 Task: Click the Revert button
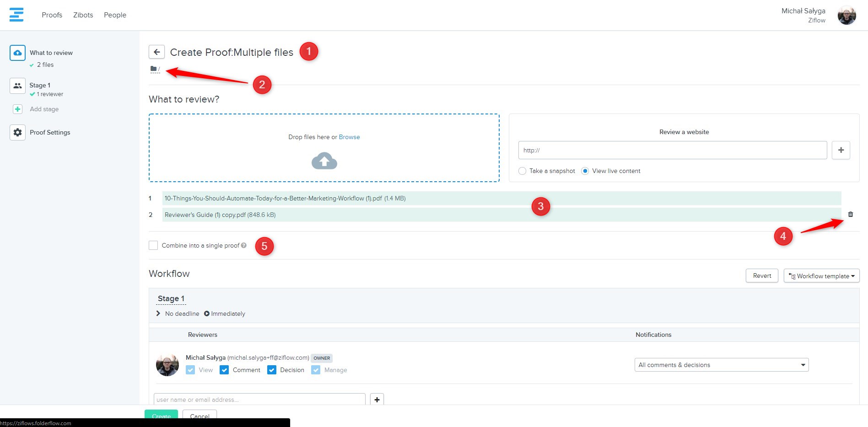[x=762, y=276]
